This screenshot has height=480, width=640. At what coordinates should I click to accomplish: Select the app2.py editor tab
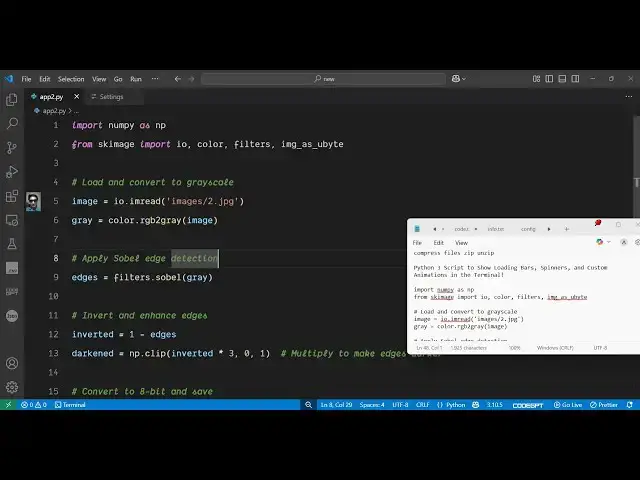point(51,97)
